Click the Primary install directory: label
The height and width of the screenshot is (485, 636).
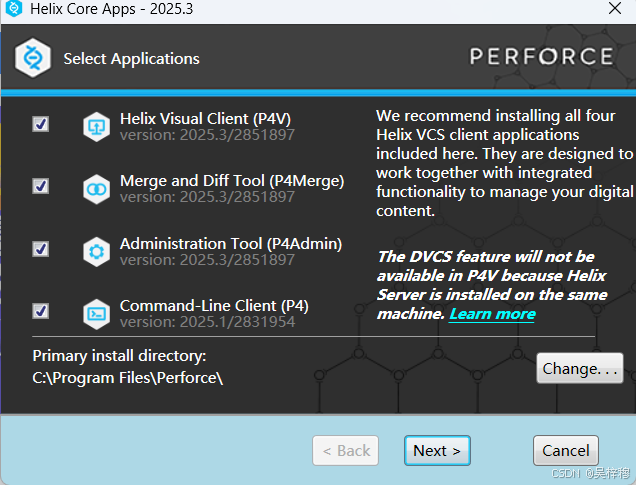click(119, 356)
